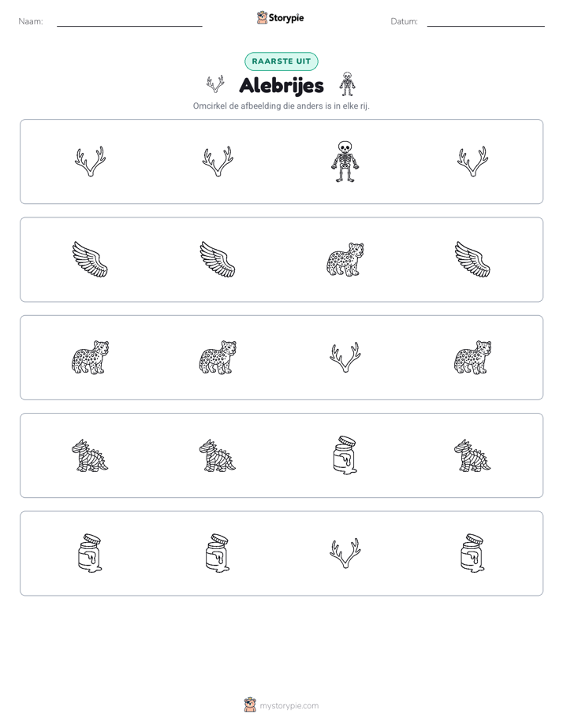
Task: Click the Alebrijes title heading
Action: [x=281, y=85]
